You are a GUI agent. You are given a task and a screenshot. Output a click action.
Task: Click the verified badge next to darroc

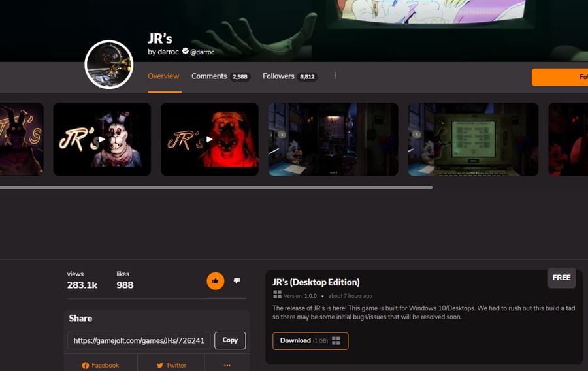(x=186, y=51)
